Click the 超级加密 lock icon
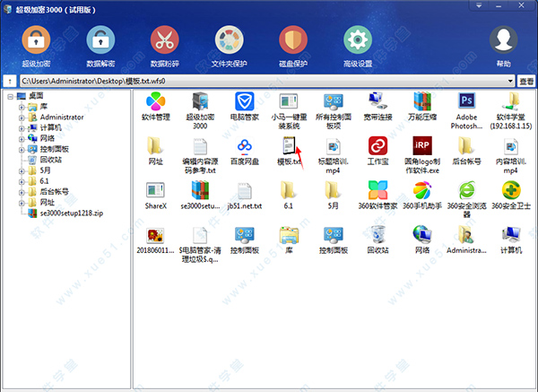Viewport: 538px width, 392px height. (35, 41)
